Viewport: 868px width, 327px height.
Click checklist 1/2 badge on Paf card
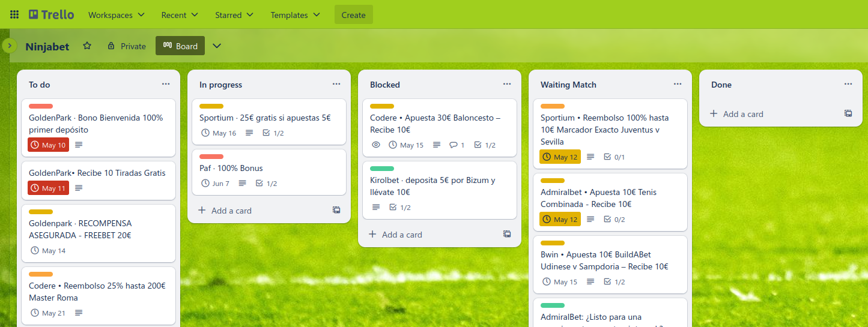tap(266, 183)
